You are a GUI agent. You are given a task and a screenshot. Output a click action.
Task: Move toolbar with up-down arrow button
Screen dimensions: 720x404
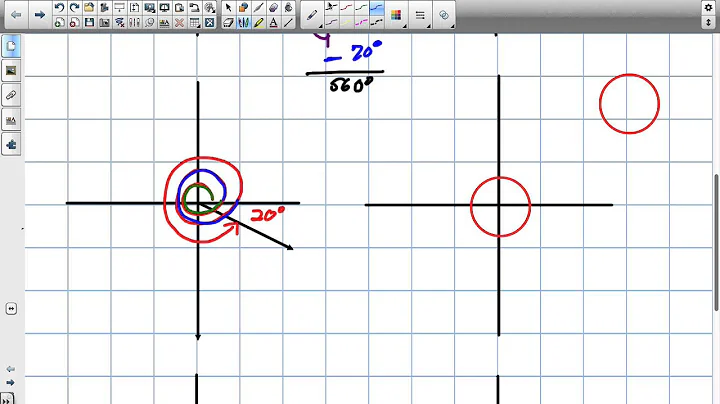709,22
